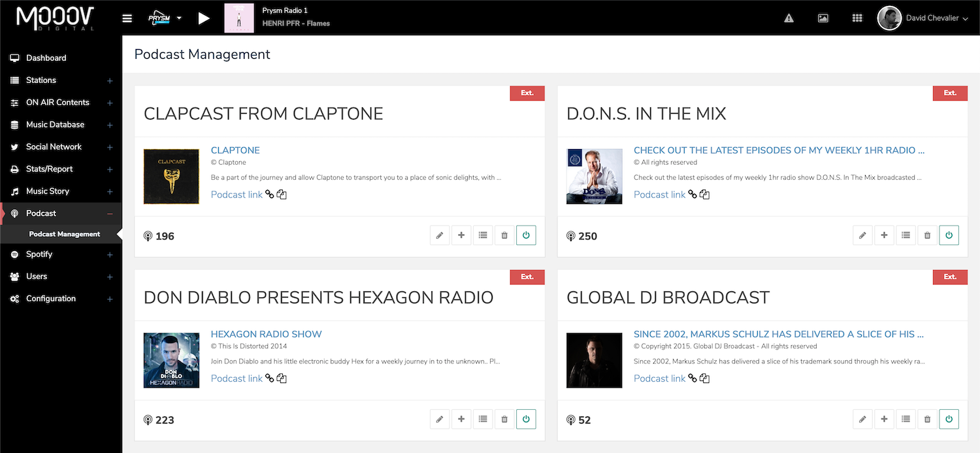This screenshot has width=980, height=453.
Task: Edit the Clapcast from Claptone podcast
Action: 440,235
